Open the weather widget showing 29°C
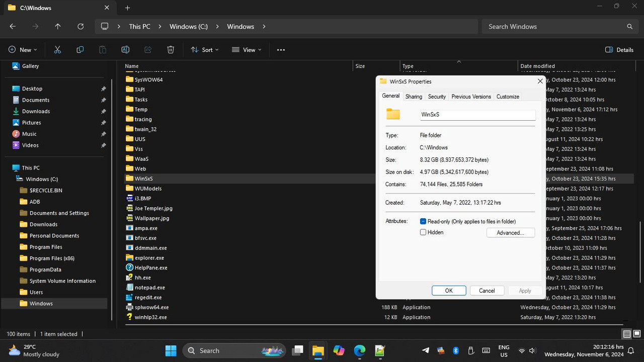 point(34,350)
